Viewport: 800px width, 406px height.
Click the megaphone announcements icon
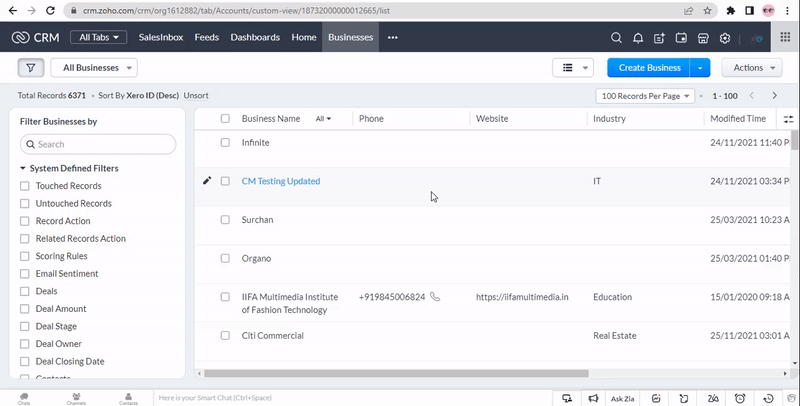point(593,398)
